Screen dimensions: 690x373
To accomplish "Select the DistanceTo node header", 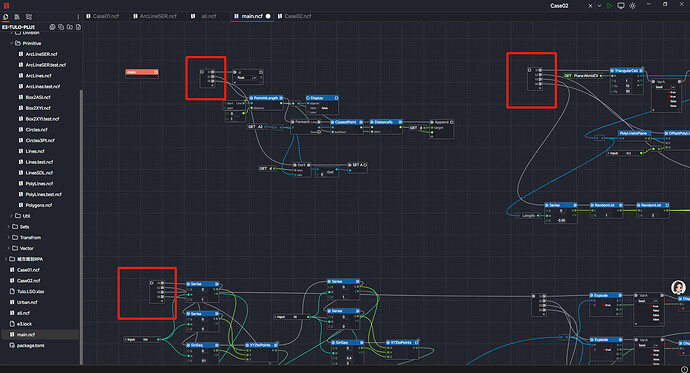I will pos(386,122).
